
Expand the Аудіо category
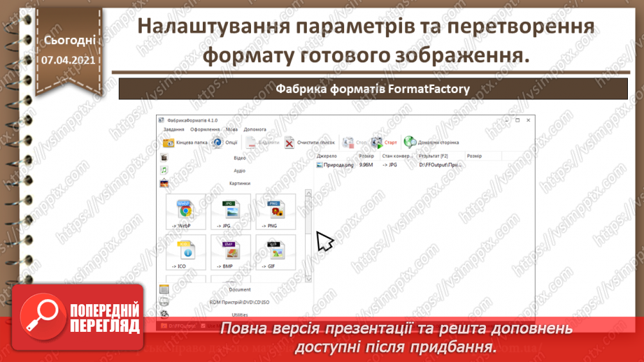(239, 171)
